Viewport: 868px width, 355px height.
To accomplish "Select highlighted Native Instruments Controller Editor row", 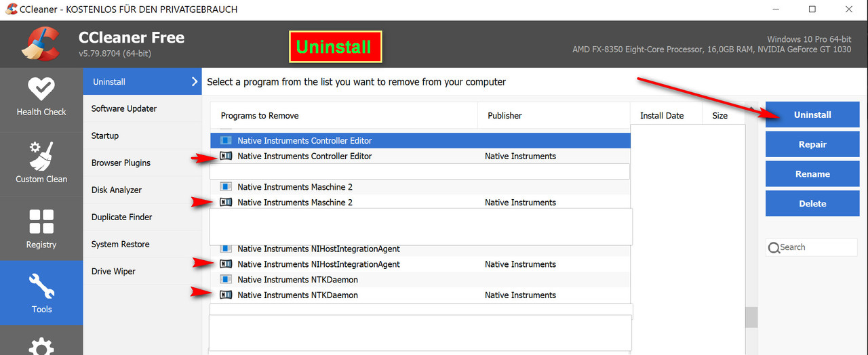I will [x=420, y=141].
